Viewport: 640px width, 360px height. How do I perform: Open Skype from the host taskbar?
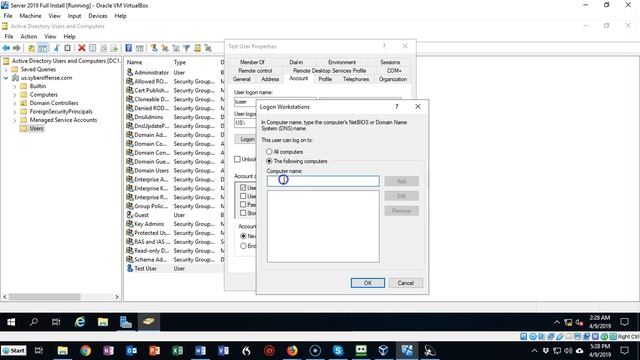coord(338,351)
